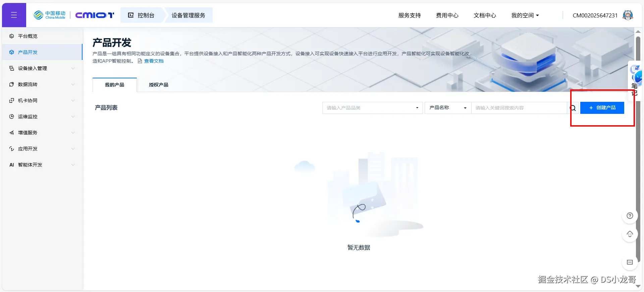Click the 机卡协同 sidebar icon
Image resolution: width=644 pixels, height=292 pixels.
pyautogui.click(x=12, y=100)
